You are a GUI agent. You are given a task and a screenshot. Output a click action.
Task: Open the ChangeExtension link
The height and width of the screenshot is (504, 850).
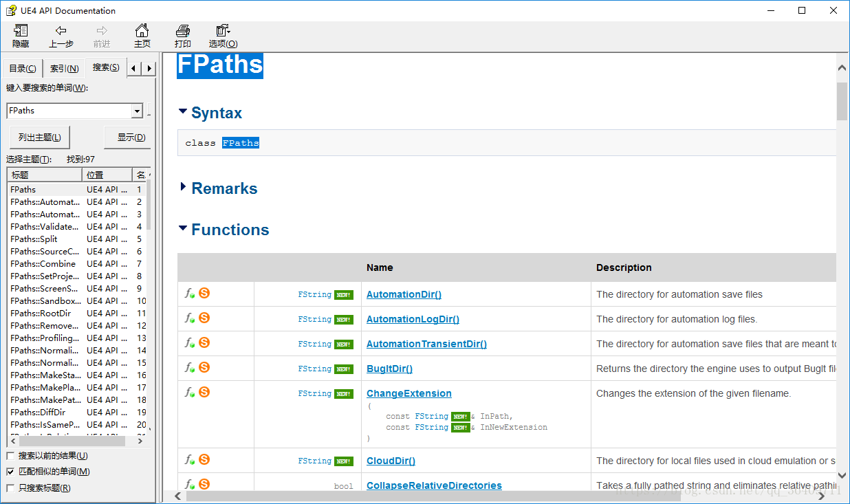409,393
